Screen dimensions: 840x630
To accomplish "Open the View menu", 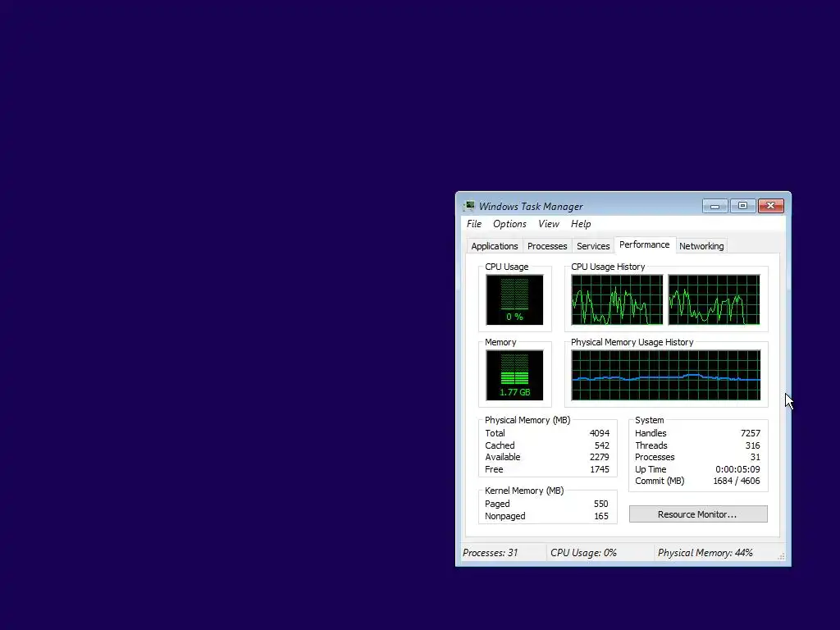I will tap(549, 224).
